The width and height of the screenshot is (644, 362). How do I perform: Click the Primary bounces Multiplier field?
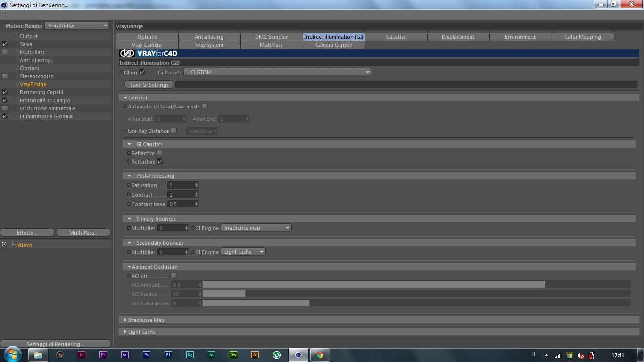173,228
